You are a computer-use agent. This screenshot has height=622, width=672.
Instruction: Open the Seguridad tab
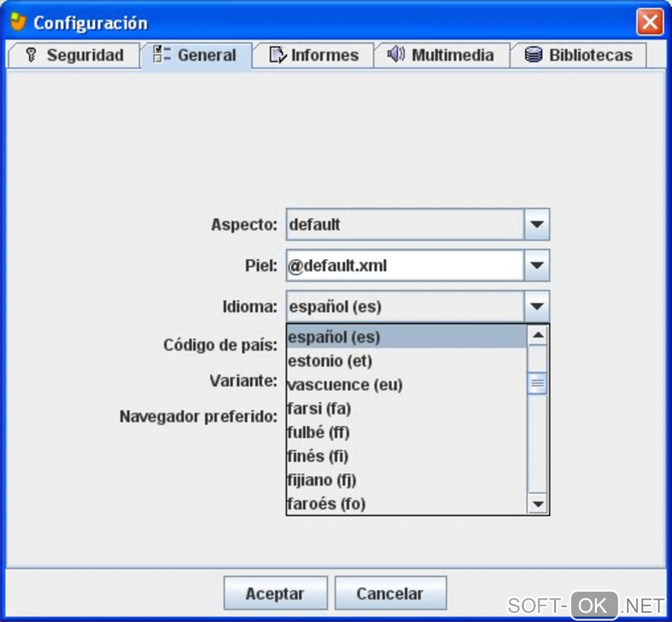74,55
